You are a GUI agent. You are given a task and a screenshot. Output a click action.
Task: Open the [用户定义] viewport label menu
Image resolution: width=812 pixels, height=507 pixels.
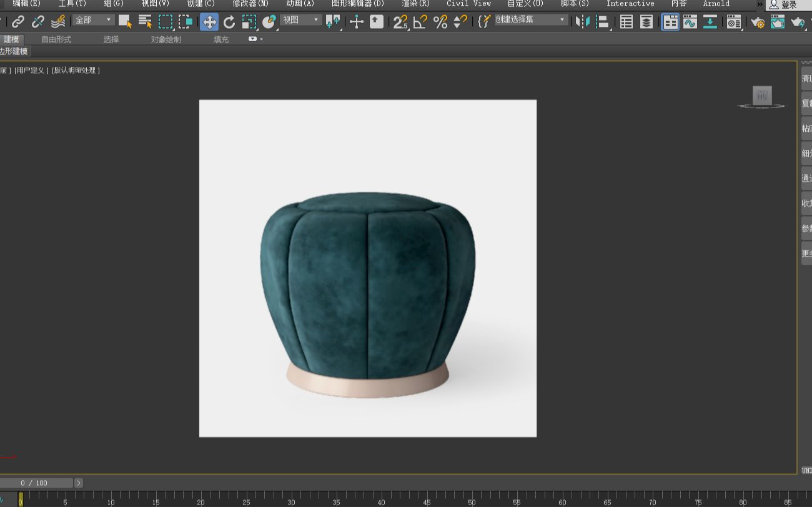click(31, 71)
